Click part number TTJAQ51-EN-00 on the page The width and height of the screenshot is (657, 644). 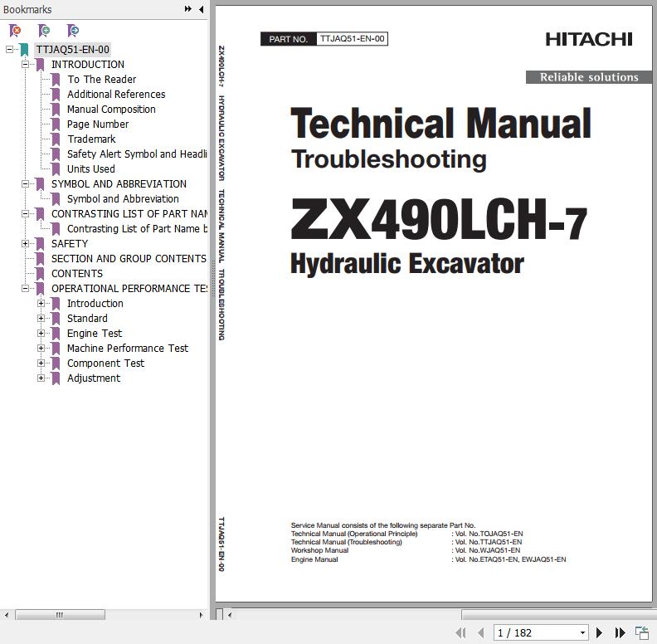coord(352,39)
